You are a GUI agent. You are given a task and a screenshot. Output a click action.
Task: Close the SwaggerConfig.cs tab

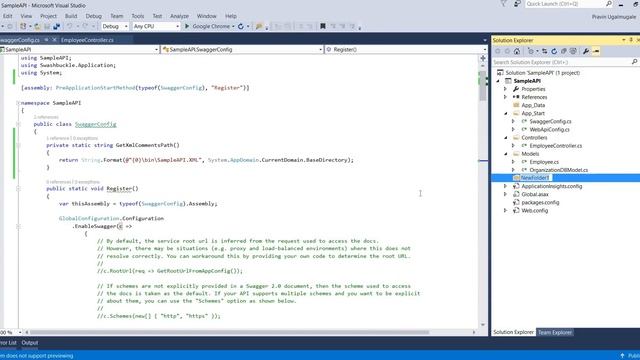click(54, 40)
